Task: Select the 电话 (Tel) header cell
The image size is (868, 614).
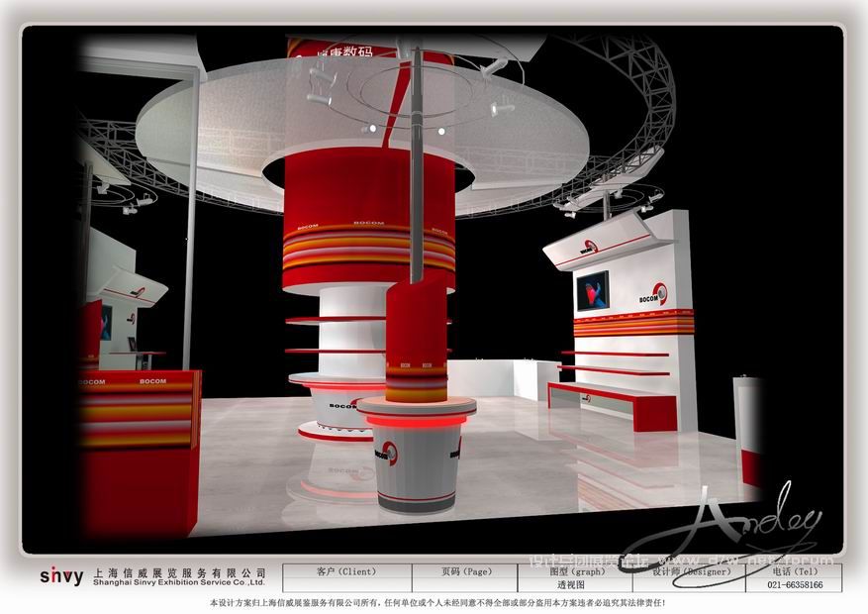Action: (x=795, y=571)
